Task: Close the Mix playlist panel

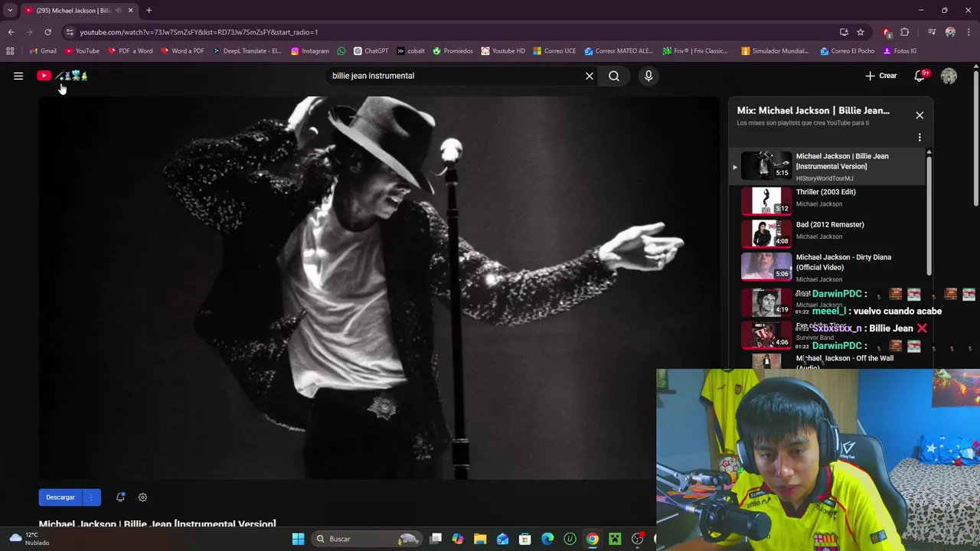Action: (920, 115)
